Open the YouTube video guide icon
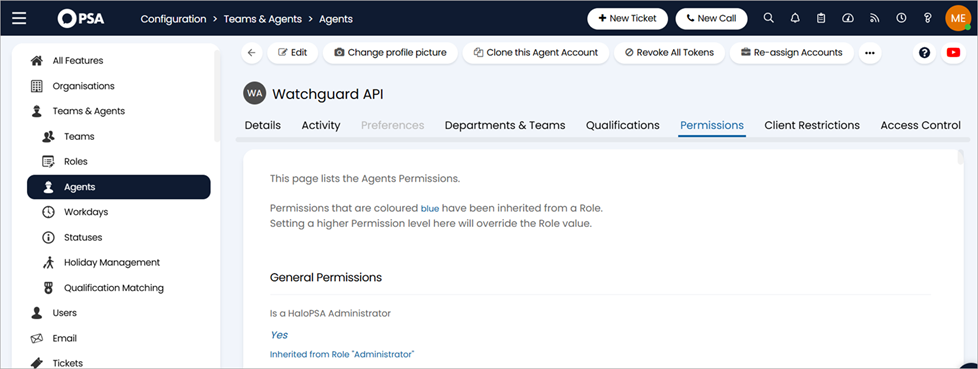 [953, 53]
